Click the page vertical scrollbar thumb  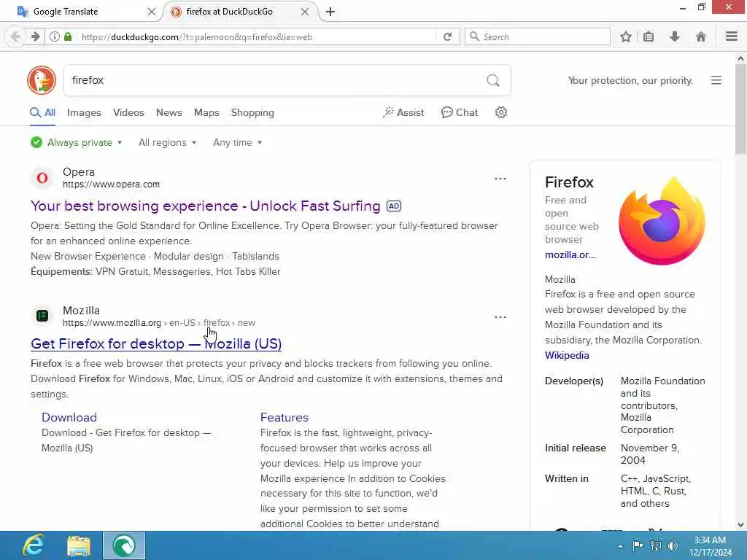click(740, 109)
